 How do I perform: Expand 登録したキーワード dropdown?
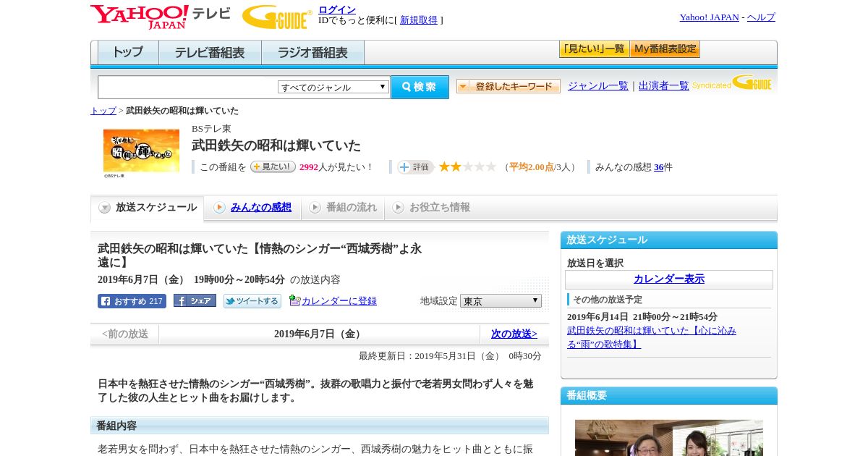click(x=508, y=86)
